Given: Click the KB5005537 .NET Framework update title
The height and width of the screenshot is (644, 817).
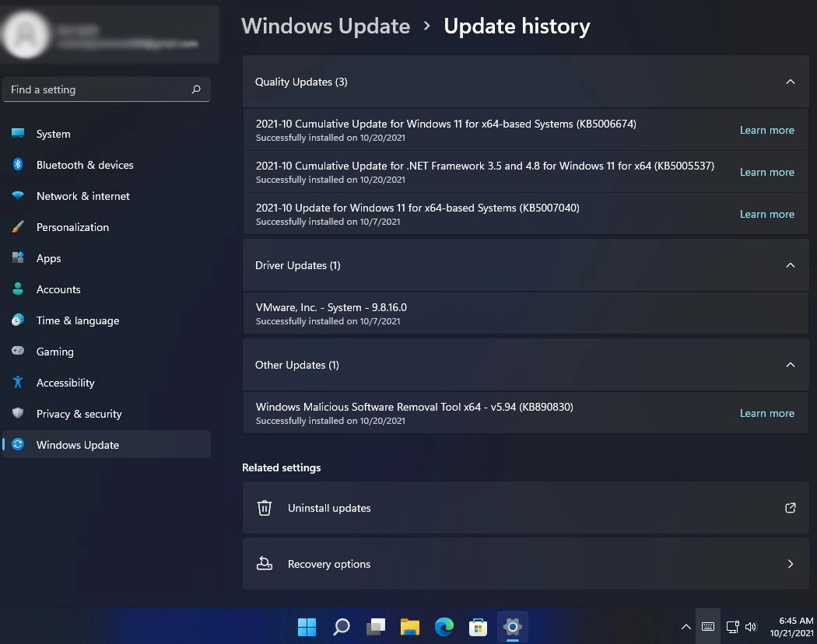Looking at the screenshot, I should click(x=485, y=166).
